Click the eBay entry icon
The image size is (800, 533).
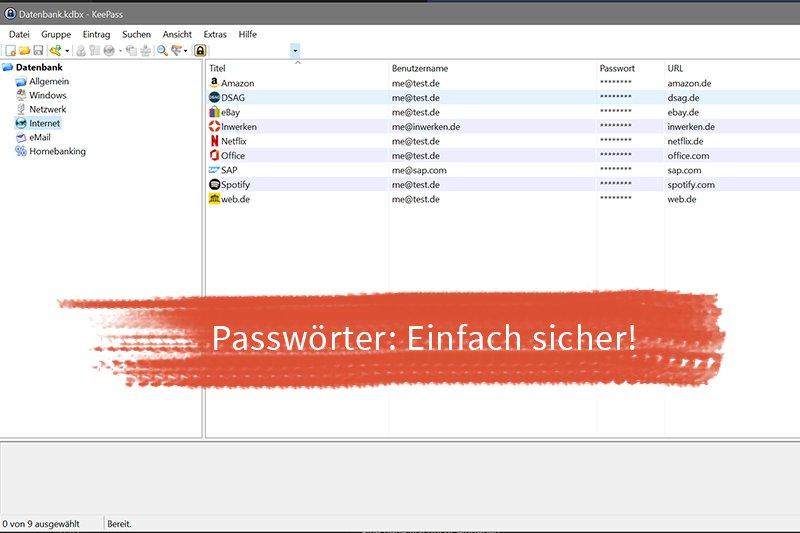tap(214, 112)
